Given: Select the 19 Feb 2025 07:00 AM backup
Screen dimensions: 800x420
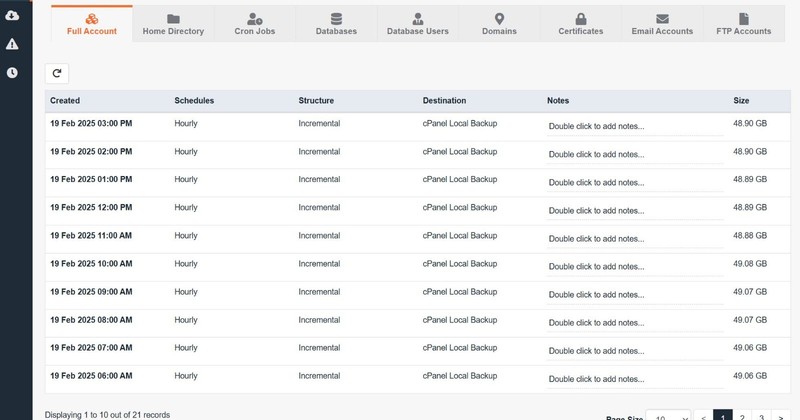Looking at the screenshot, I should tap(91, 348).
